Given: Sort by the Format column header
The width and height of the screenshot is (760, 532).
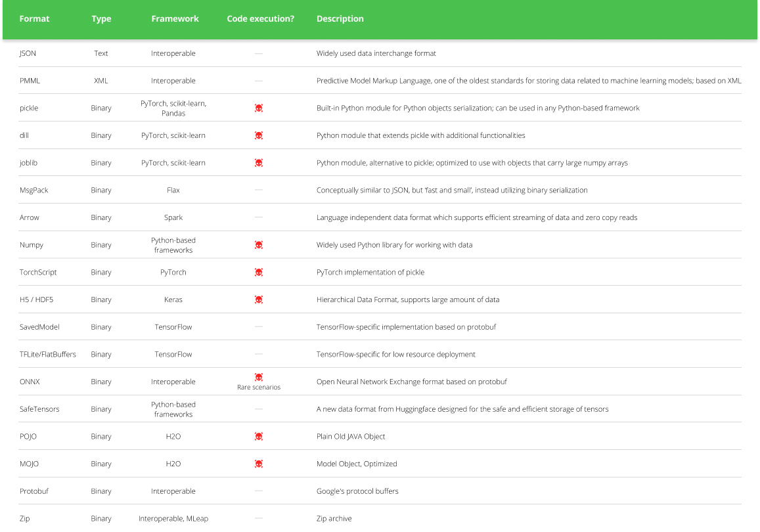Looking at the screenshot, I should pos(34,18).
